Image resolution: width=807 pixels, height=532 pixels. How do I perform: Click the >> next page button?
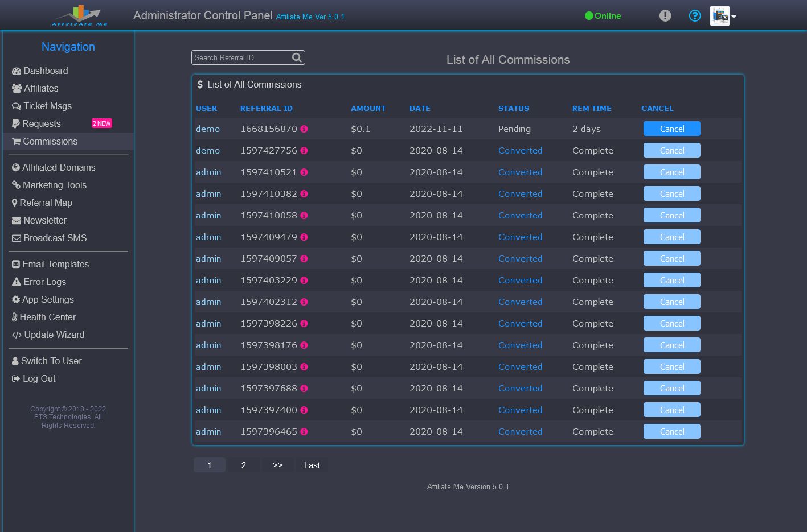click(x=277, y=465)
